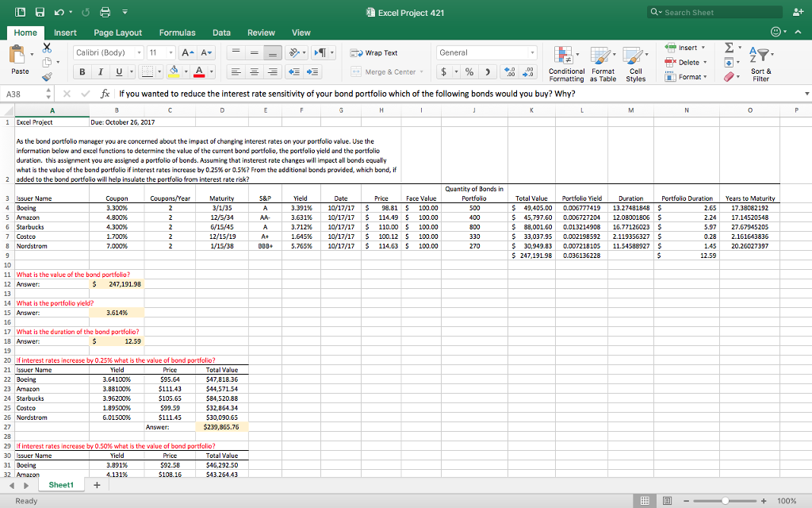Click the Share workbook person icon
Image resolution: width=812 pixels, height=508 pixels.
796,13
